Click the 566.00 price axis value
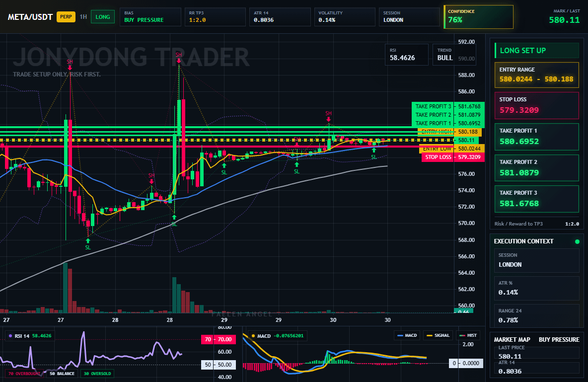The image size is (588, 382). point(466,256)
